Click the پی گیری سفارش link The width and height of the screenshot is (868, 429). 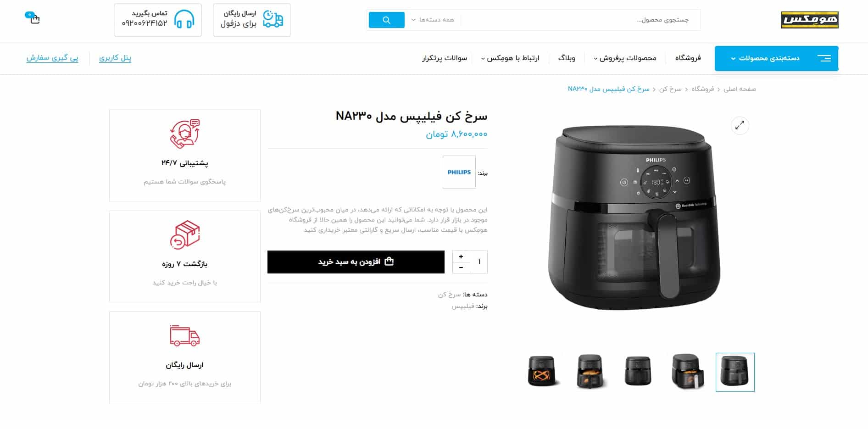point(52,58)
